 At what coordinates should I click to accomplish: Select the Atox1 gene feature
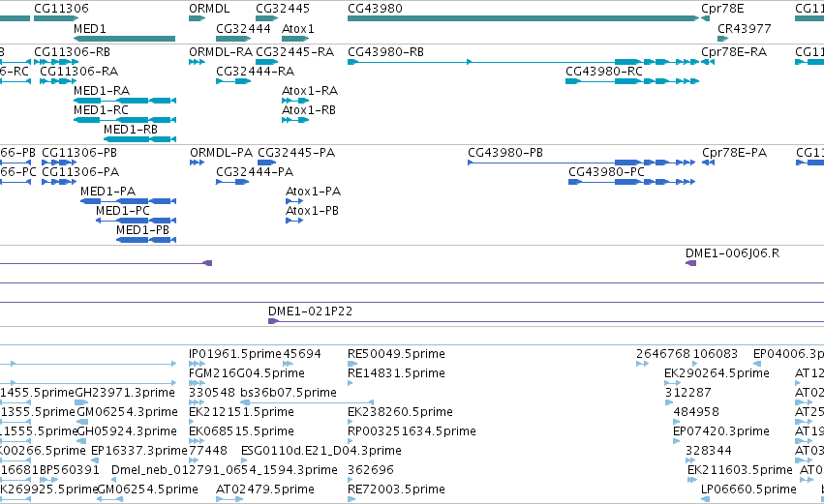coord(295,39)
